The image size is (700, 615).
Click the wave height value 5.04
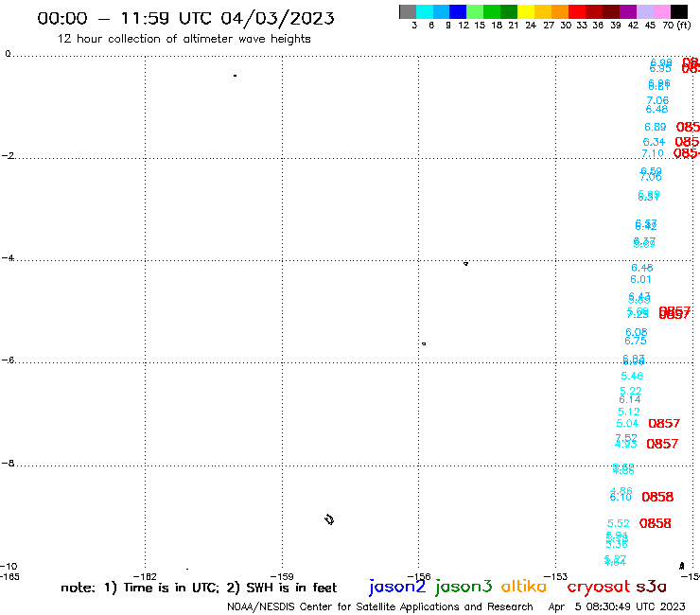click(628, 423)
